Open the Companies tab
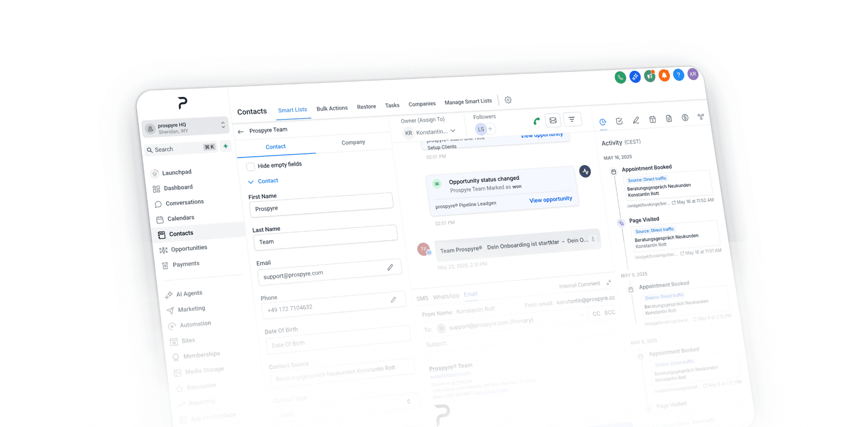 click(422, 104)
